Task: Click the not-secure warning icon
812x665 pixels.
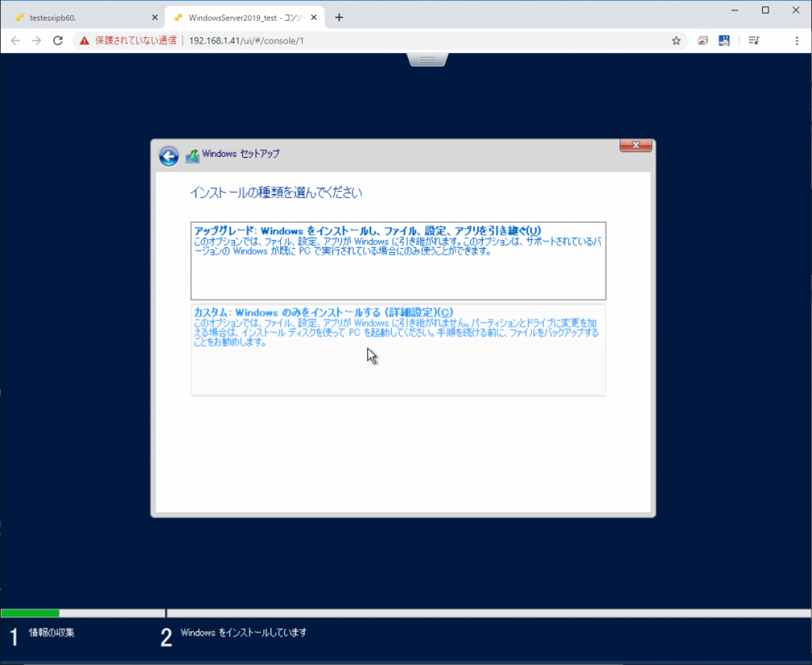Action: pyautogui.click(x=84, y=40)
